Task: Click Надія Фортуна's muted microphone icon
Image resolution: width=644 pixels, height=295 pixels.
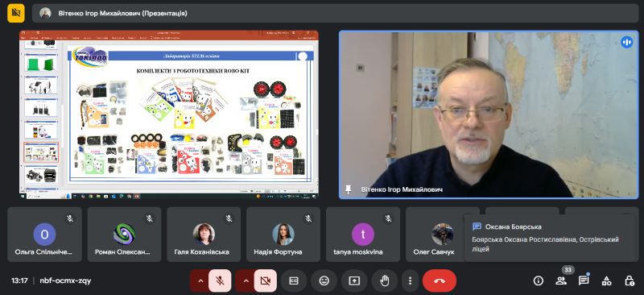Action: (309, 218)
